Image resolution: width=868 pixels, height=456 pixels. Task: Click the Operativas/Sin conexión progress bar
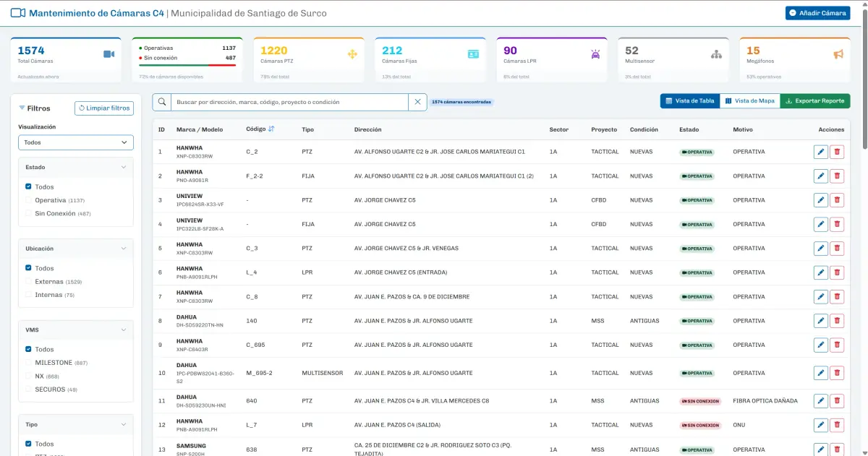click(187, 65)
